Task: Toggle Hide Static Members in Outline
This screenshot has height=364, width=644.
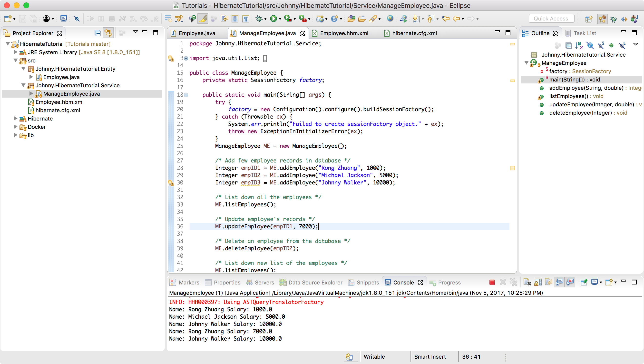Action: click(x=601, y=45)
